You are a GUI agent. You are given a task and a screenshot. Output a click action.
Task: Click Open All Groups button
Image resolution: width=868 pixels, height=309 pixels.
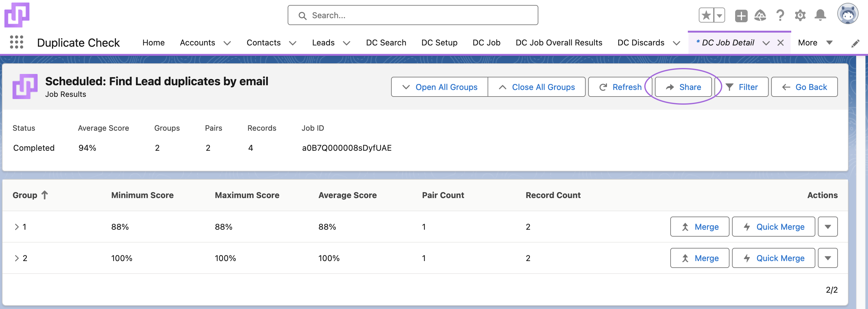click(x=439, y=87)
